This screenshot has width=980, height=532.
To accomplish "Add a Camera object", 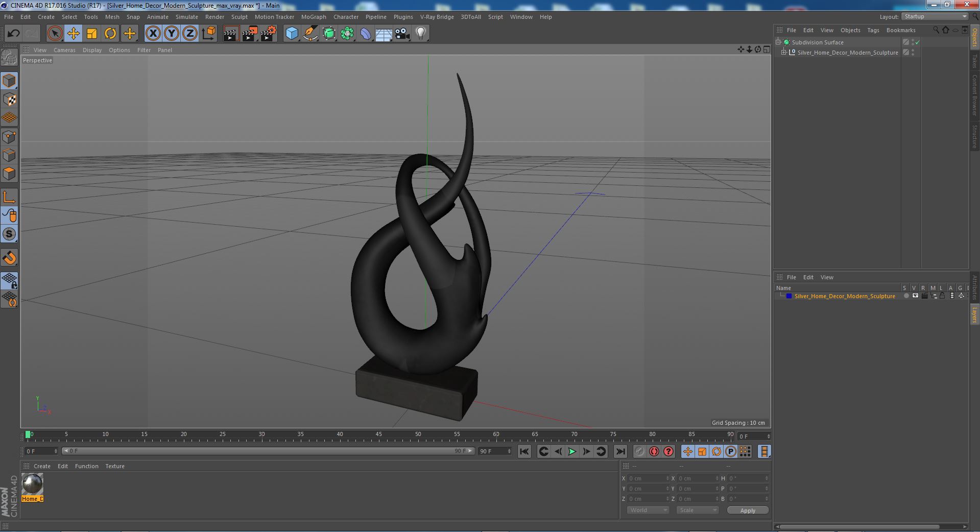I will tap(402, 34).
